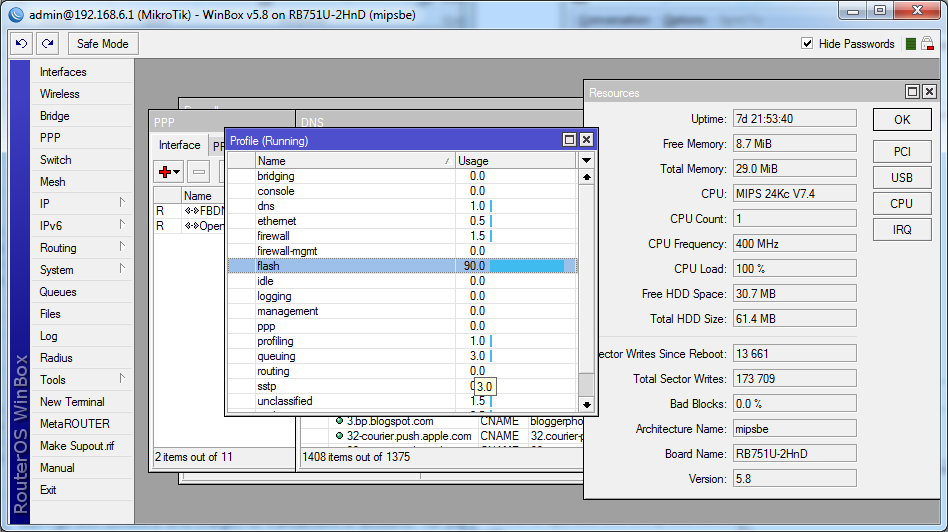Close the Resources window

click(929, 92)
